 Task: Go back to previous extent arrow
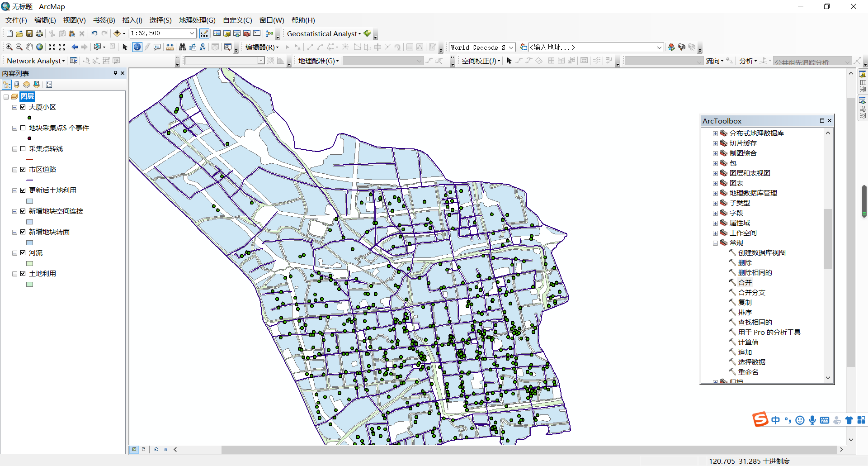75,47
